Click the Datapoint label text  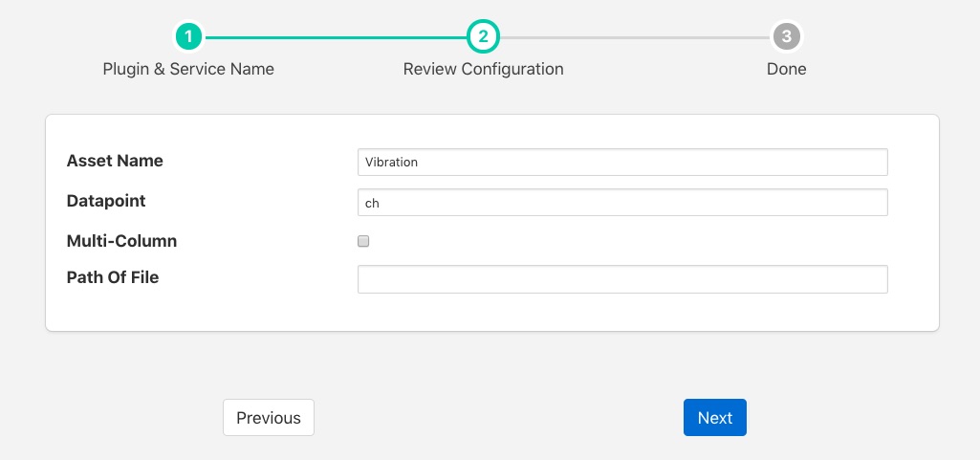(x=106, y=201)
